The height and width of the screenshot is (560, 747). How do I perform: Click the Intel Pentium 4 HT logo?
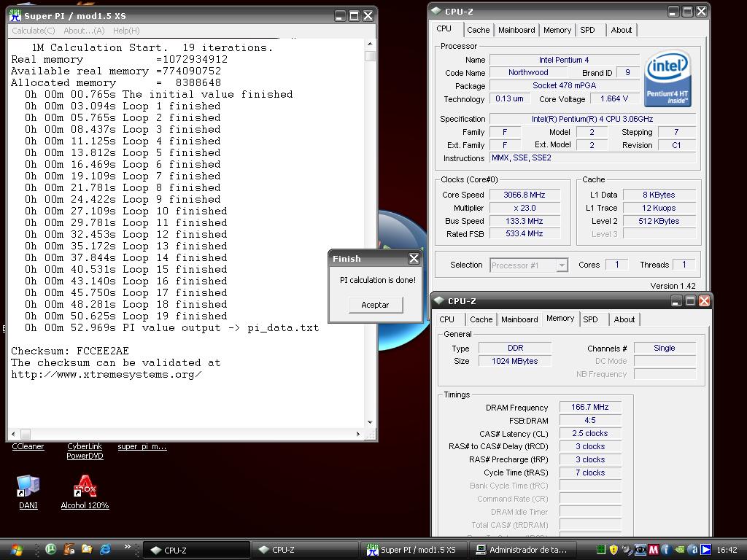pyautogui.click(x=667, y=78)
